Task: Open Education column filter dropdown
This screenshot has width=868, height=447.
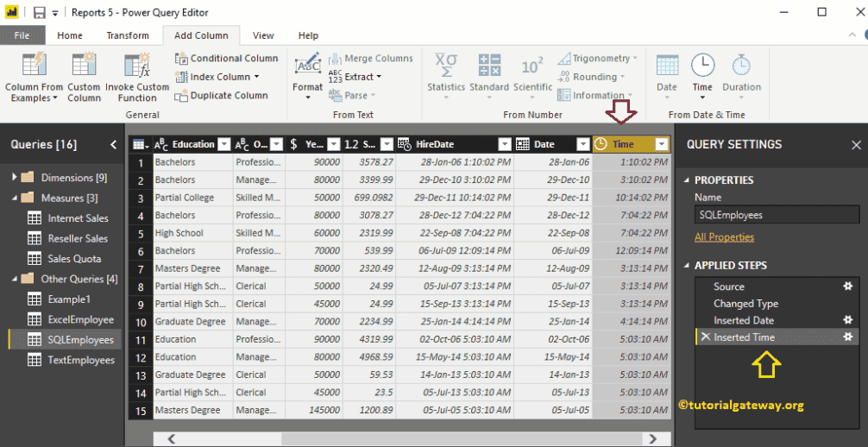Action: click(x=223, y=145)
